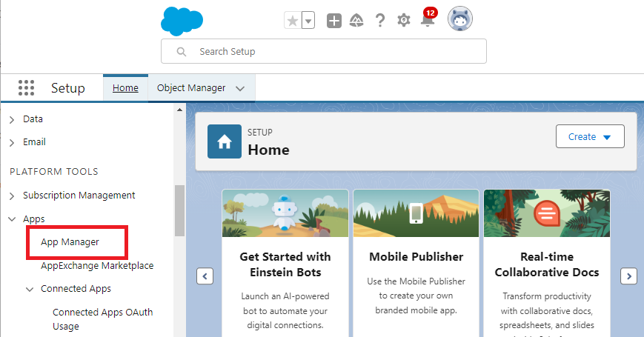Screen dimensions: 644x337
Task: Click the Connected Apps label
Action: [76, 289]
